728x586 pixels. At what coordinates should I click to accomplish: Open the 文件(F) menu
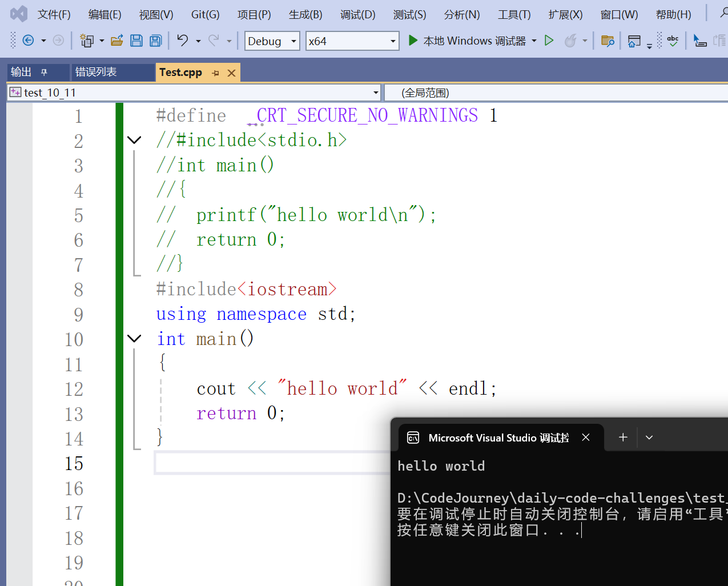tap(54, 14)
